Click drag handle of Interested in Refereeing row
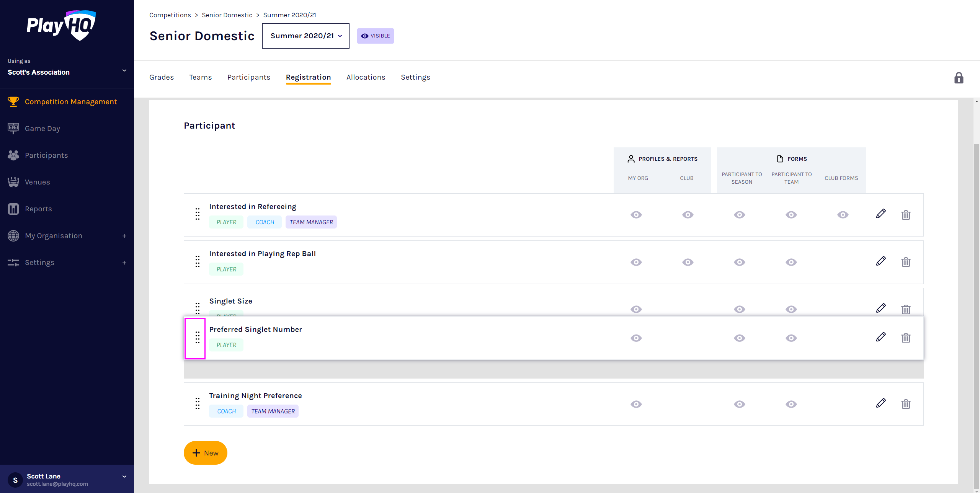The height and width of the screenshot is (493, 980). 198,214
